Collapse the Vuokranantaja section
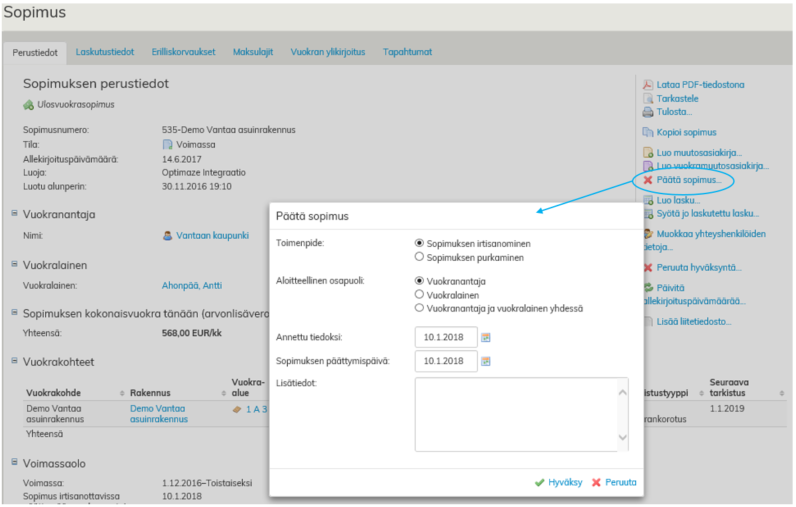 pyautogui.click(x=14, y=213)
